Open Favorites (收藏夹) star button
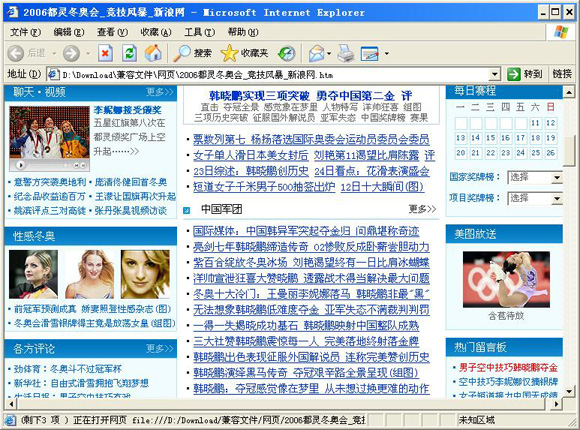 [244, 53]
